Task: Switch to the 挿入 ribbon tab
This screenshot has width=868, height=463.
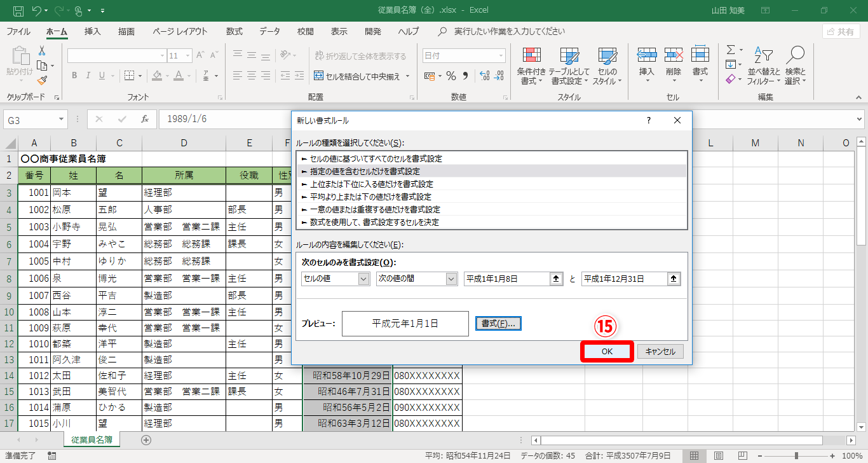Action: [x=93, y=31]
